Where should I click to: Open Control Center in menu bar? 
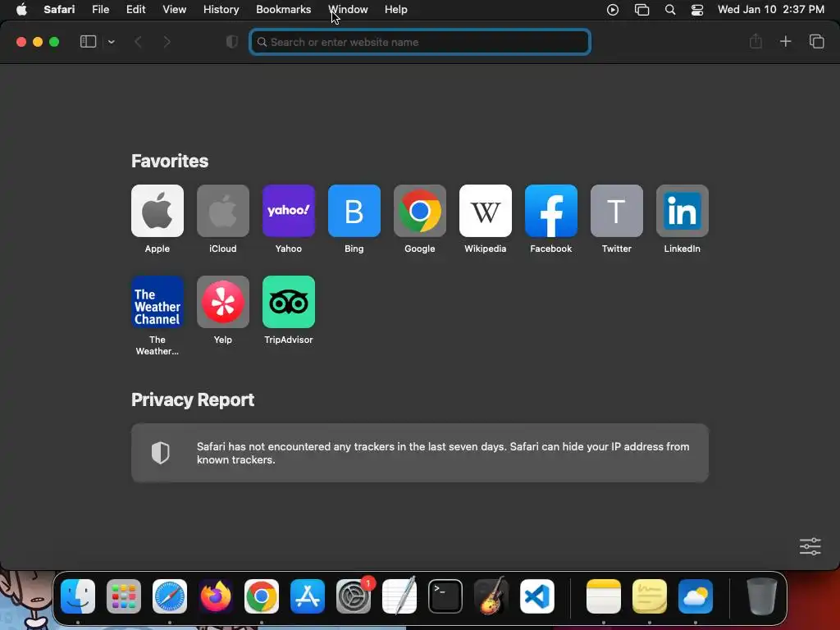pos(697,10)
